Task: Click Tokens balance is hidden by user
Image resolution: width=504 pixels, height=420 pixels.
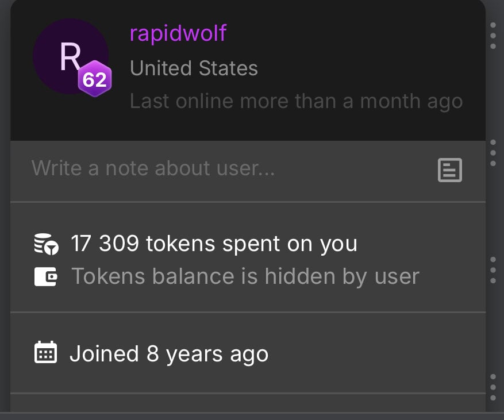Action: click(x=245, y=276)
